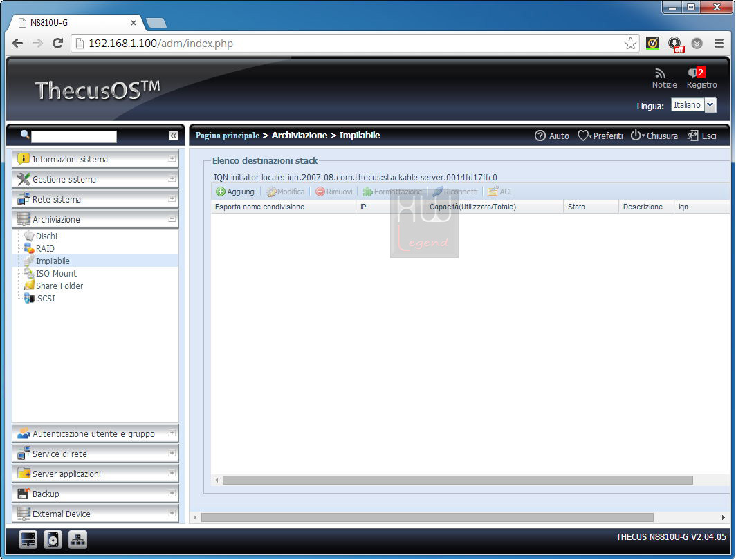Viewport: 736px width, 560px height.
Task: Click the main panel horizontal scrollbar
Action: tap(427, 517)
